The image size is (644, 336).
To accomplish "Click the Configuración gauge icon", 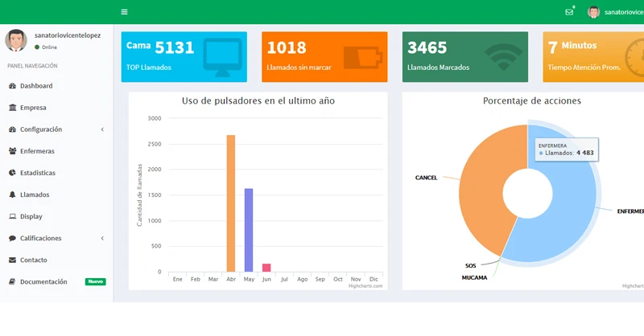I will pos(12,129).
